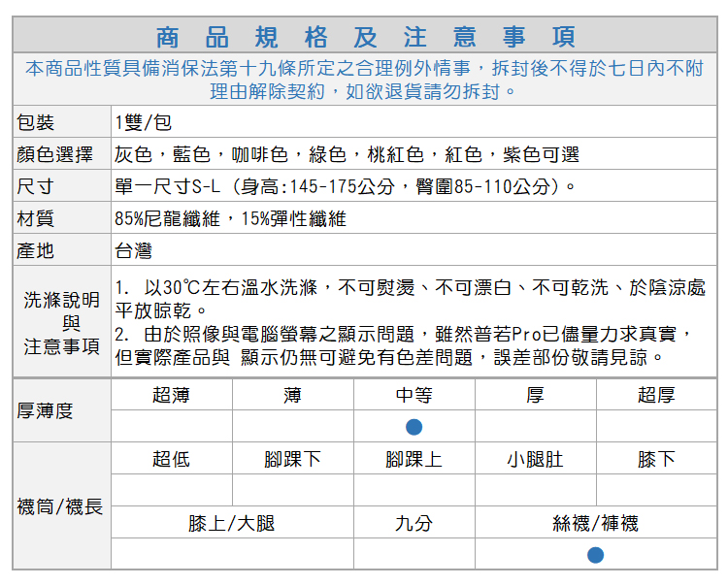728x586 pixels.
Task: Click the 腳踝下 sock length header
Action: [292, 459]
